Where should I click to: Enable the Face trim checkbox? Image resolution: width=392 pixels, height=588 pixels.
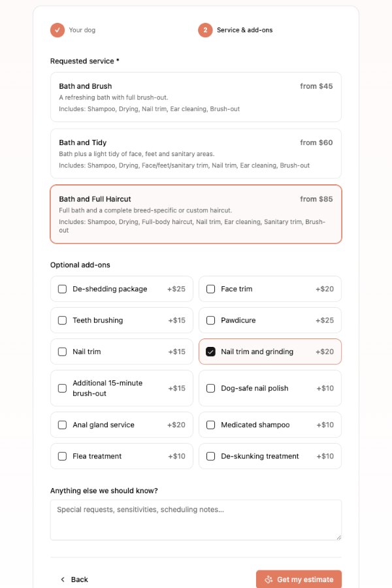(211, 289)
